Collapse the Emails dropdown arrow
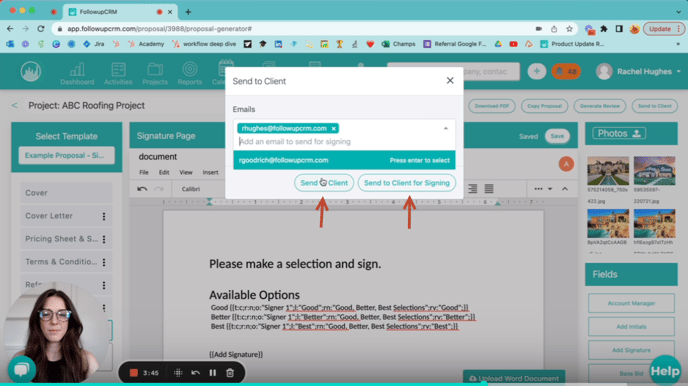This screenshot has height=386, width=688. click(446, 129)
